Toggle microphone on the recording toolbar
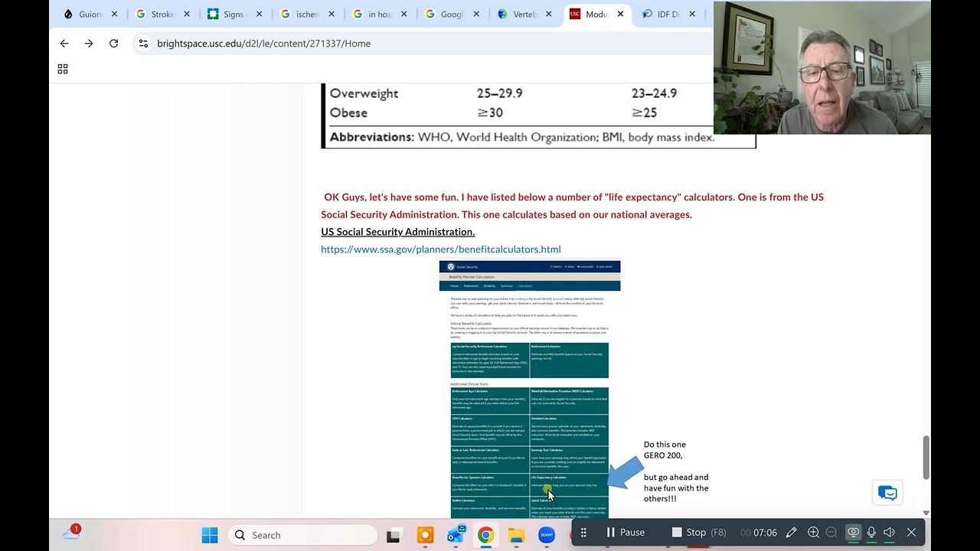The width and height of the screenshot is (980, 551). click(x=871, y=533)
